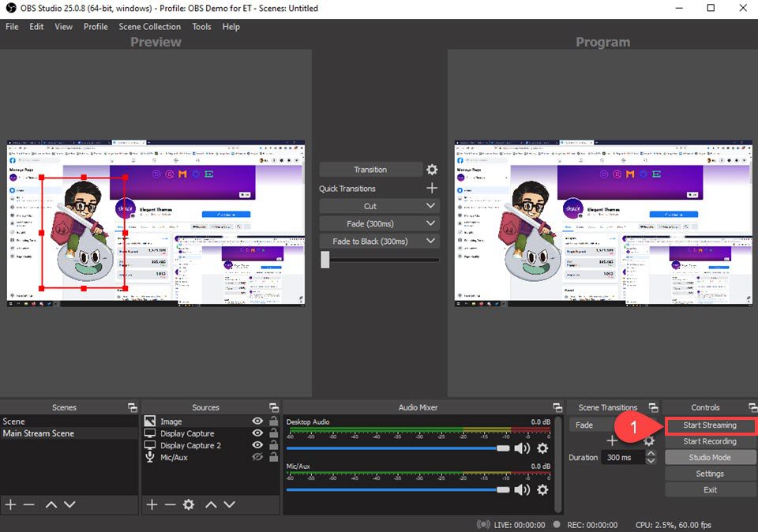Image resolution: width=758 pixels, height=532 pixels.
Task: Unlock the Image source padlock
Action: (x=275, y=421)
